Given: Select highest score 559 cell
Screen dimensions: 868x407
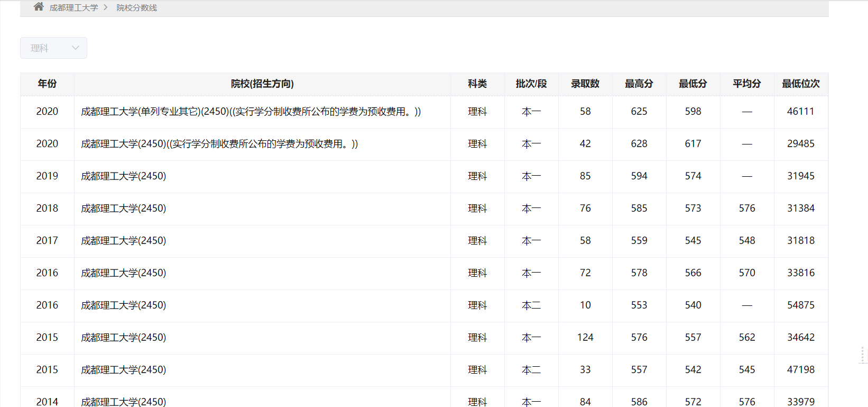Looking at the screenshot, I should (x=639, y=241).
